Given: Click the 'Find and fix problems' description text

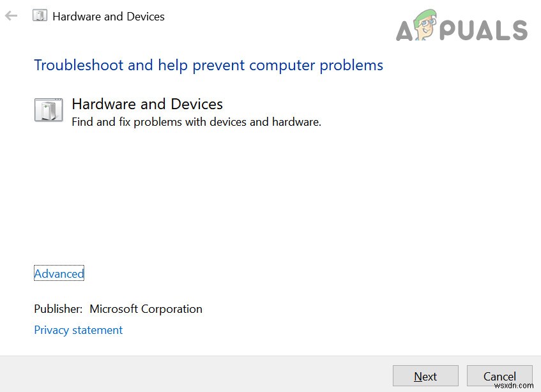Looking at the screenshot, I should [196, 121].
